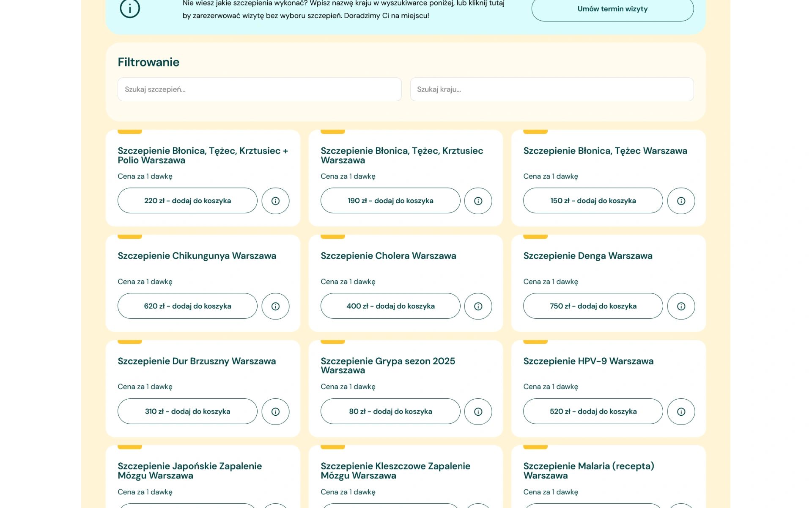
Task: Open info for Błonica, Tężec, Krztusiec + Polio vaccine
Action: click(x=275, y=201)
